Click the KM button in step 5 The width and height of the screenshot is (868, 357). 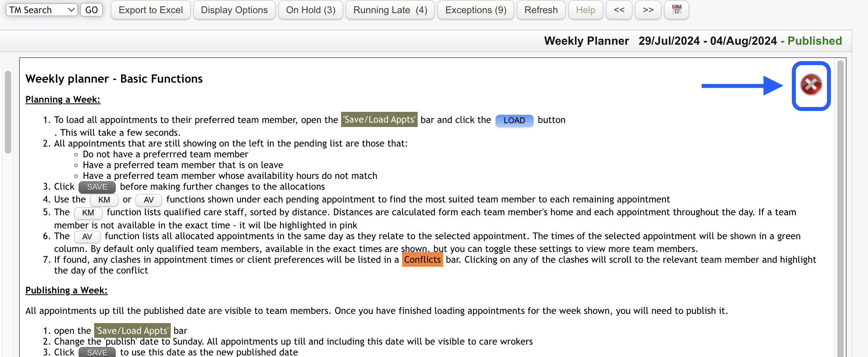point(88,212)
